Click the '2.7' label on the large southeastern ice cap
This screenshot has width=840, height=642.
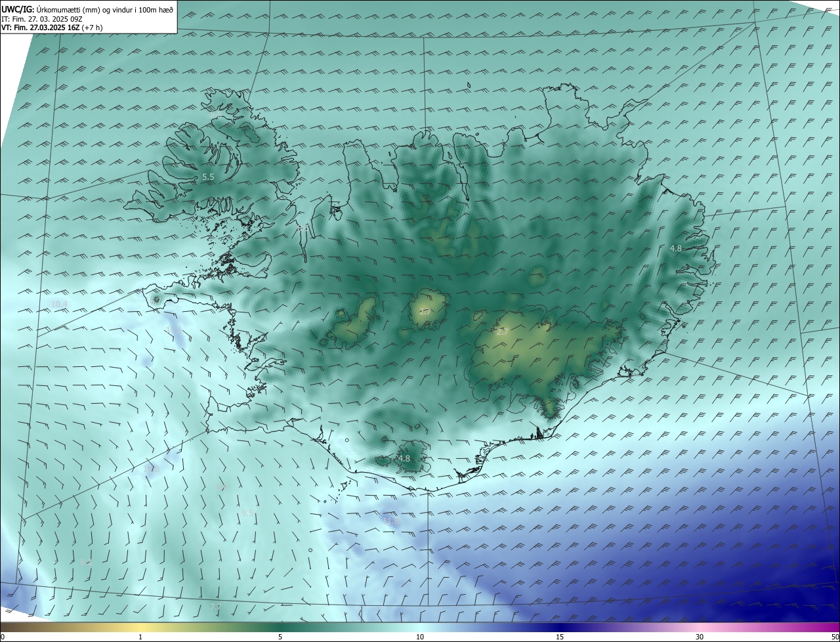(502, 332)
